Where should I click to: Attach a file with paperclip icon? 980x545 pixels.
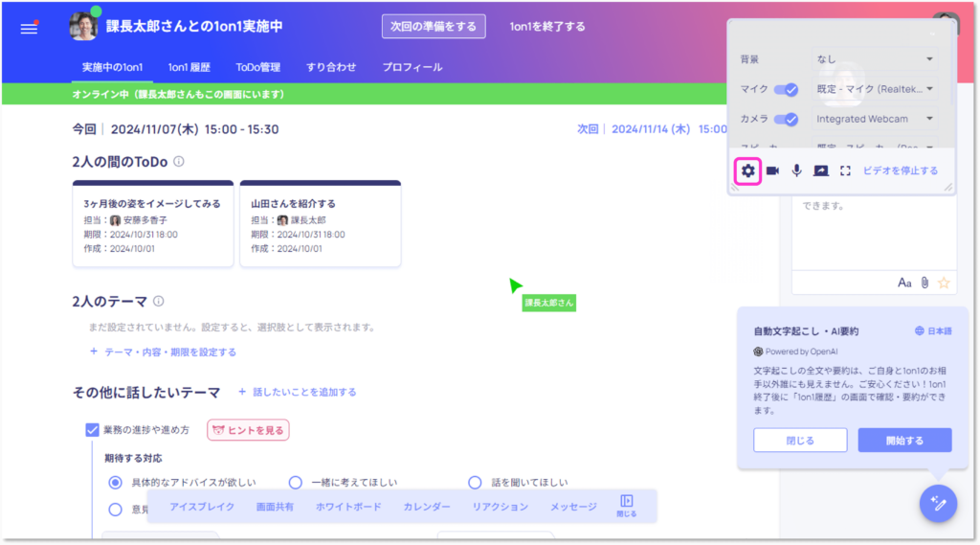click(924, 283)
